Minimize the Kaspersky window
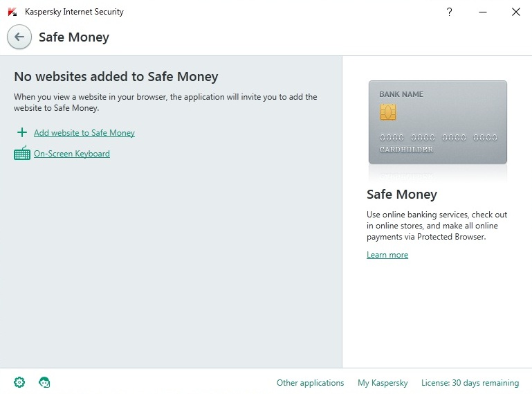Viewport: 532px width, 394px height. (483, 12)
